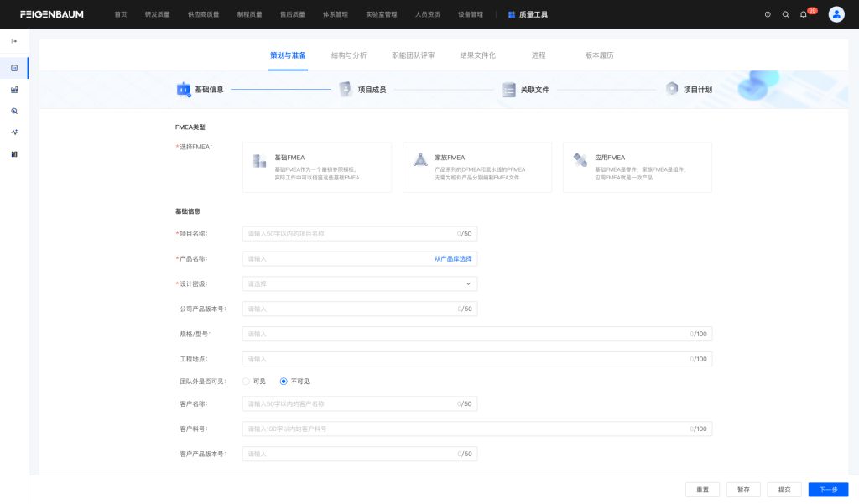Focus the 规格/型号 input field
The height and width of the screenshot is (504, 859).
click(477, 334)
